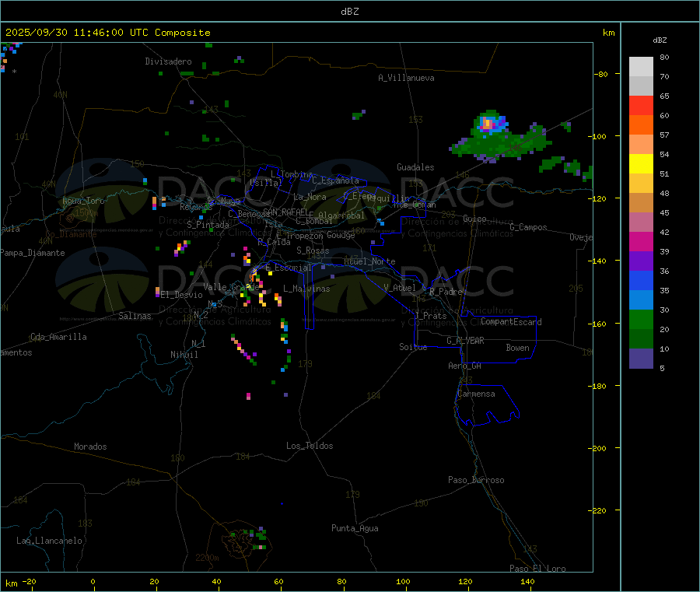Click the 'Cda_Amarilla' label

pyautogui.click(x=58, y=337)
